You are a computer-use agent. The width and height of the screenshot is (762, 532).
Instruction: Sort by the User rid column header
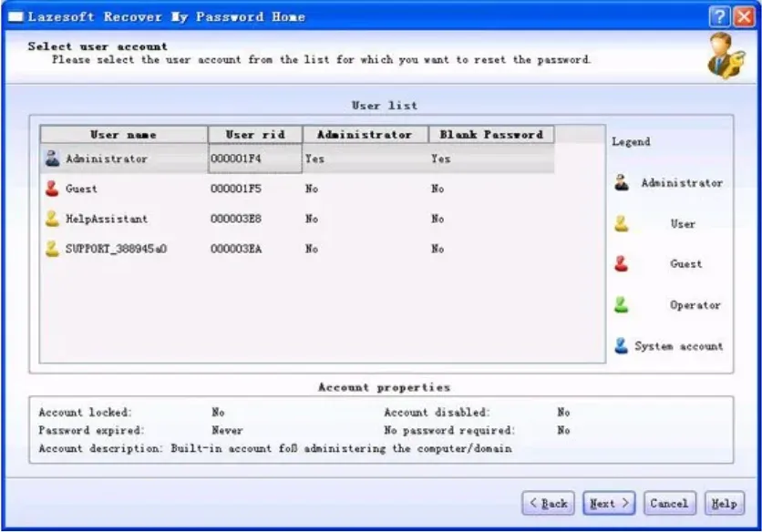click(x=255, y=135)
